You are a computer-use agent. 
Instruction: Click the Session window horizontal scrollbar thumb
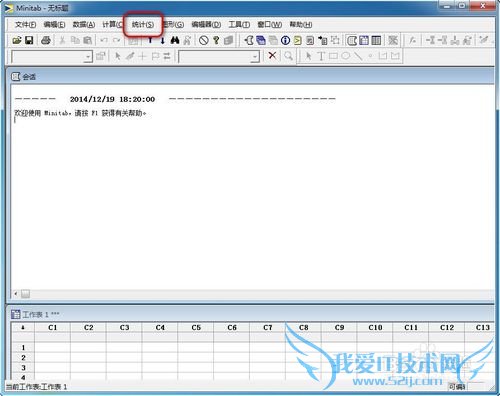(x=25, y=294)
